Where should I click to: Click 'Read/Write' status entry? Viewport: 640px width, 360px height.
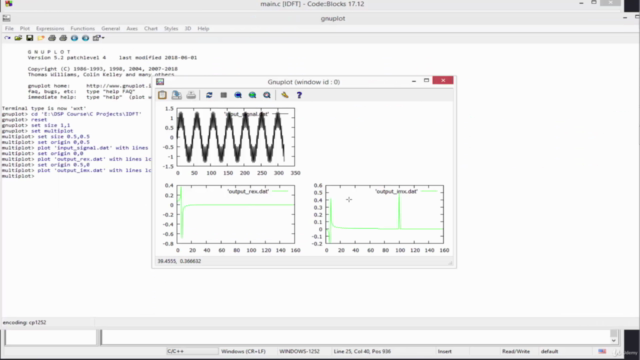[516, 351]
